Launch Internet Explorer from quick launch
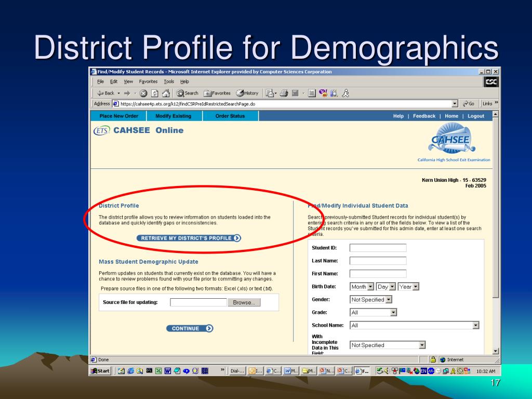Screen dimensions: 532x399 (130, 371)
